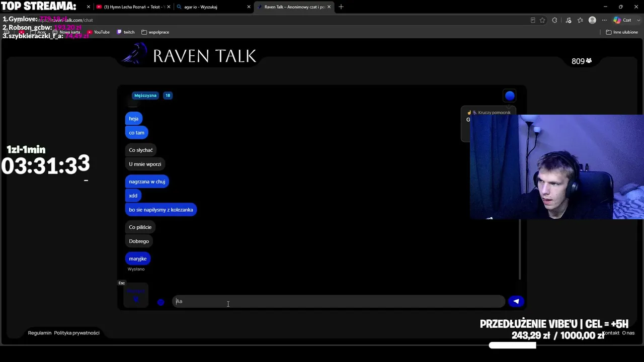Click the chat area scrollbar
This screenshot has height=362, width=644.
click(520, 249)
